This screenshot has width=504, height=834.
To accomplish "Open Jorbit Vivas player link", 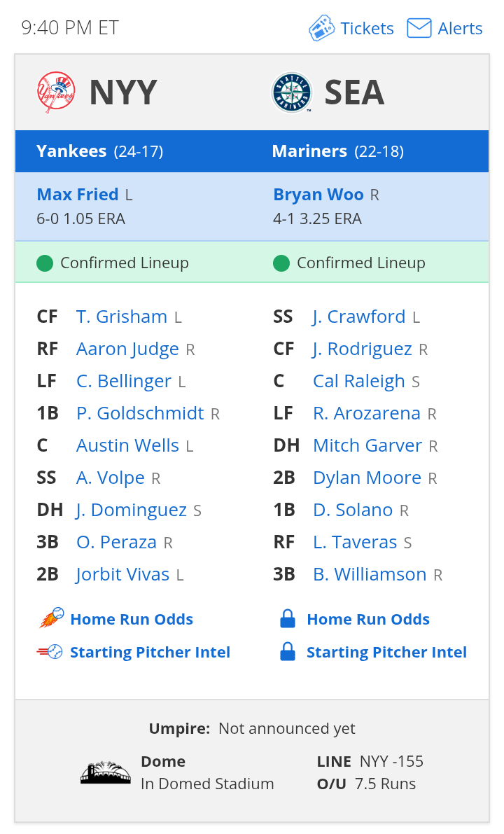I will [122, 574].
